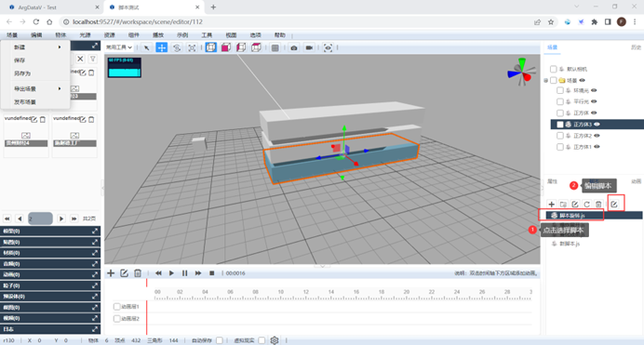This screenshot has height=345, width=644.
Task: Check the 正方体3 checkbox
Action: tap(560, 125)
